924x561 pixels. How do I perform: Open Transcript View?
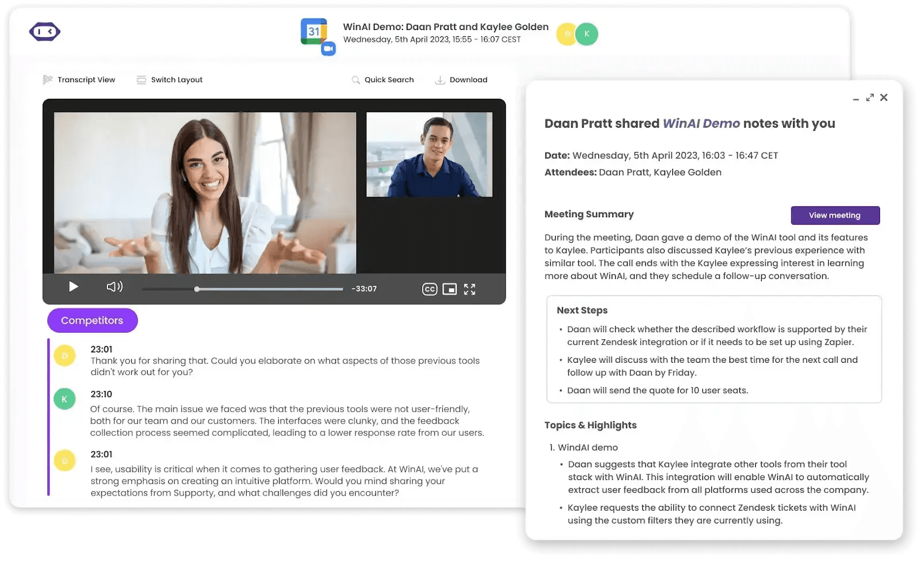tap(79, 80)
